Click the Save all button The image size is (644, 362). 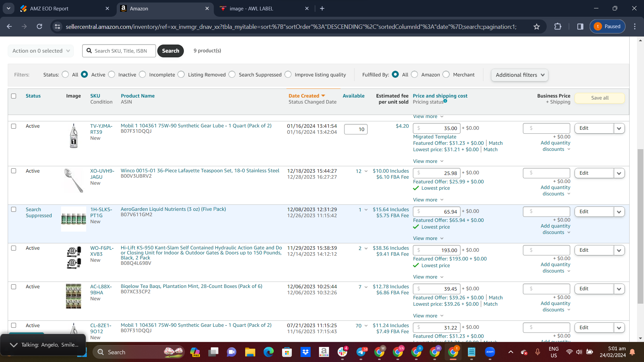tap(600, 98)
